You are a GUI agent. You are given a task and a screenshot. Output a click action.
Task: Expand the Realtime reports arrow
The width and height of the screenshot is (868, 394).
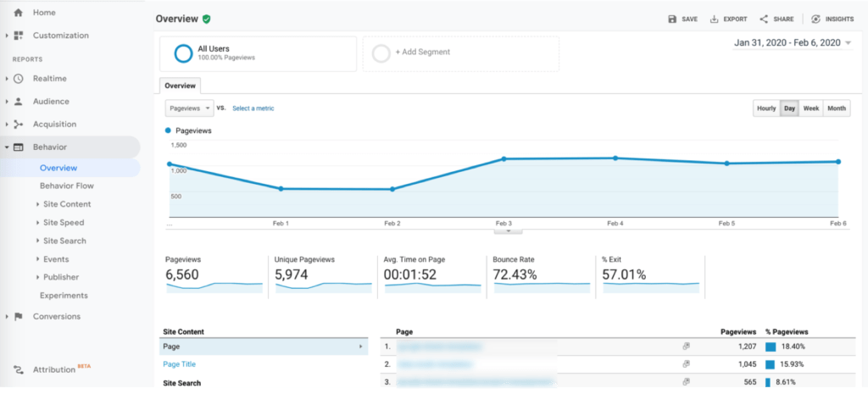tap(7, 79)
